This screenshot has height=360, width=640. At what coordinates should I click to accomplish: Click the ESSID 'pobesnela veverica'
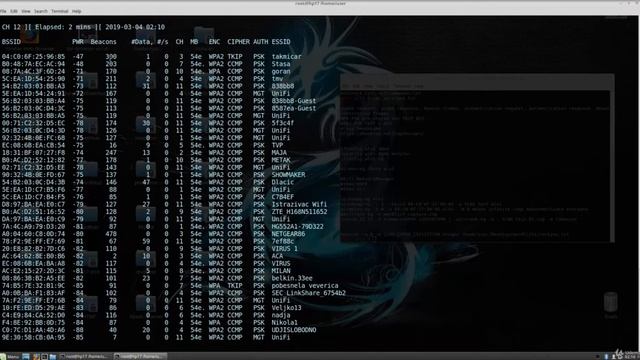[305, 286]
